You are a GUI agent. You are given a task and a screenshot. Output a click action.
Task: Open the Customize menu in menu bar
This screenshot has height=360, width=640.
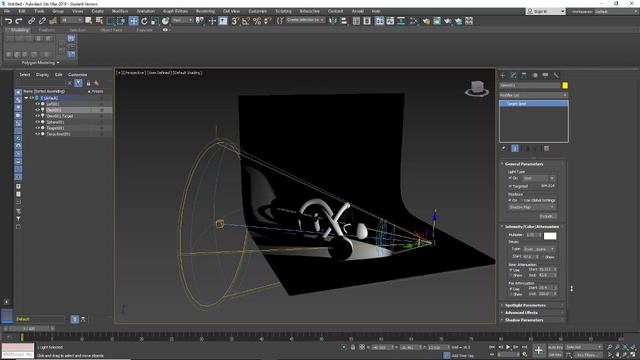pos(257,11)
